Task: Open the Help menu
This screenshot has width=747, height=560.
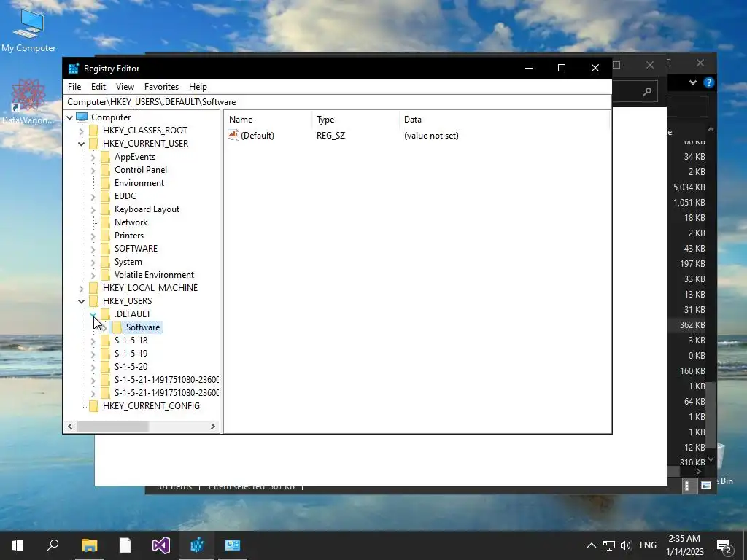Action: 198,87
